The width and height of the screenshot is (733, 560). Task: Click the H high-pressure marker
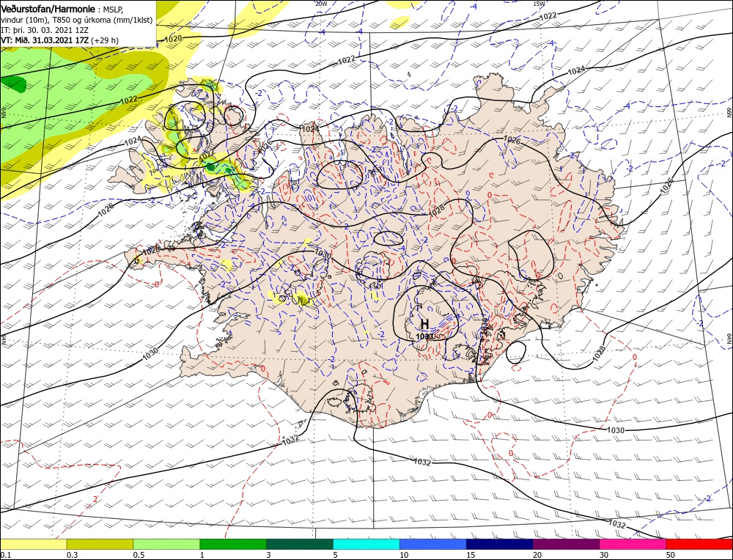pos(424,324)
